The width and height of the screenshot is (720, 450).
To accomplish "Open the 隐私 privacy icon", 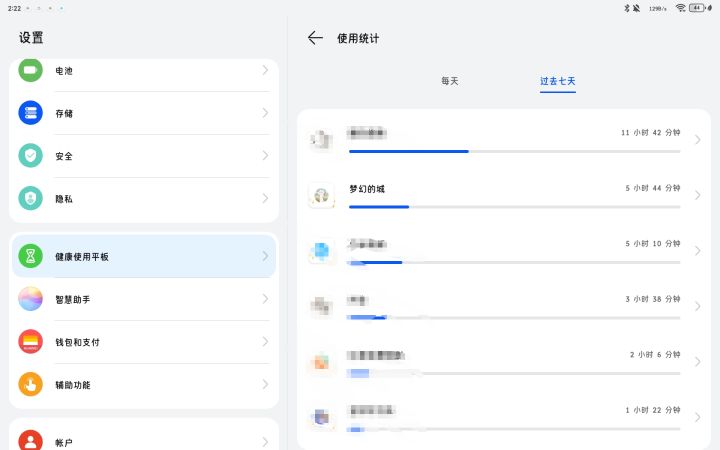I will [31, 198].
